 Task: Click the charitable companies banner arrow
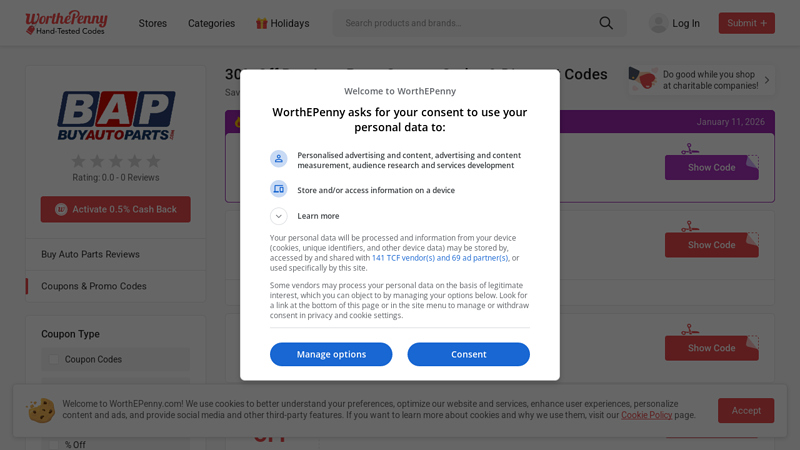pos(767,80)
